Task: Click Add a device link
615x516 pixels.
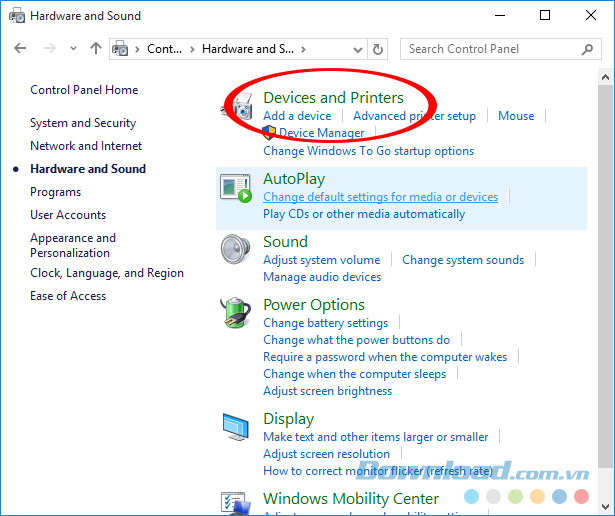Action: [297, 116]
